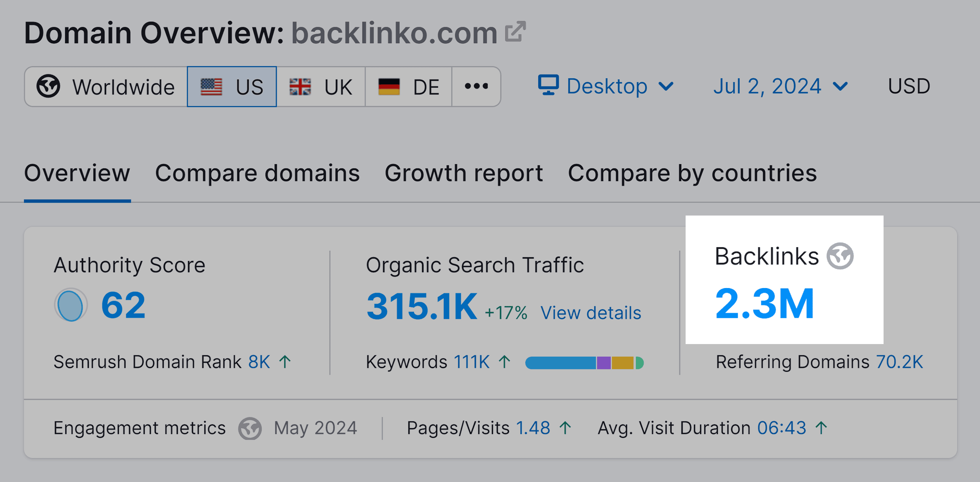Image resolution: width=980 pixels, height=482 pixels.
Task: Click the Authority Score circle gauge
Action: 70,304
